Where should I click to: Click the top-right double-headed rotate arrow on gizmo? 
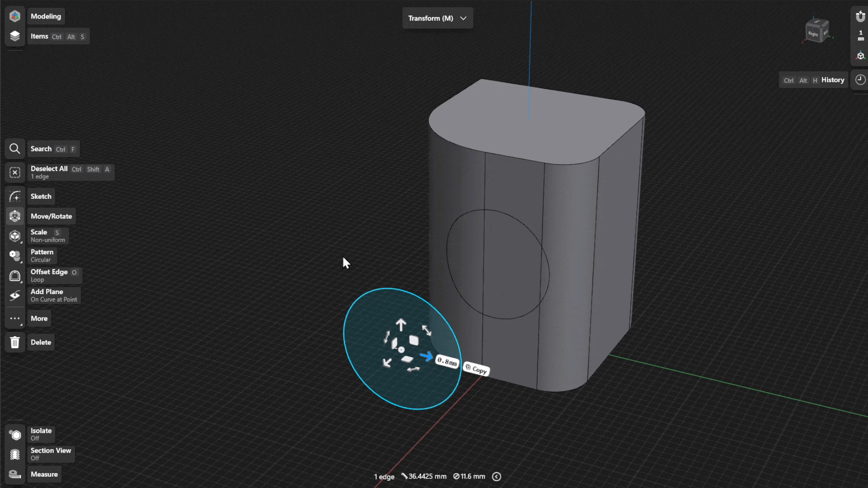(x=427, y=330)
